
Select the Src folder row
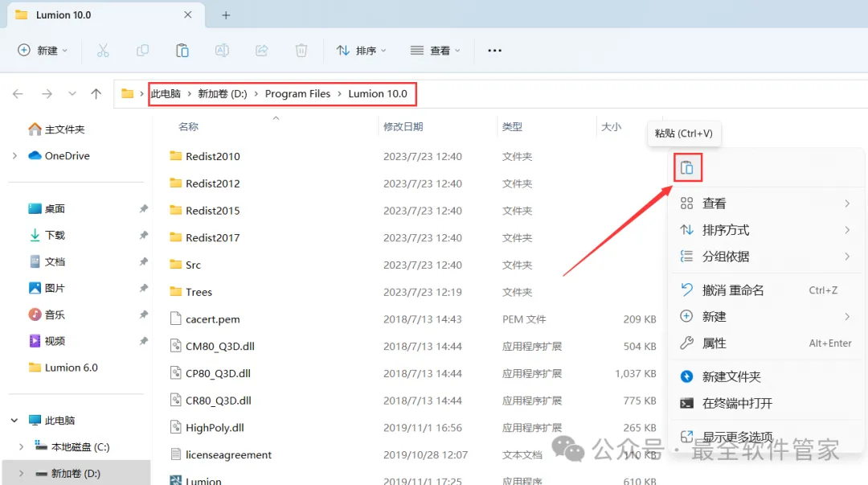pyautogui.click(x=412, y=265)
